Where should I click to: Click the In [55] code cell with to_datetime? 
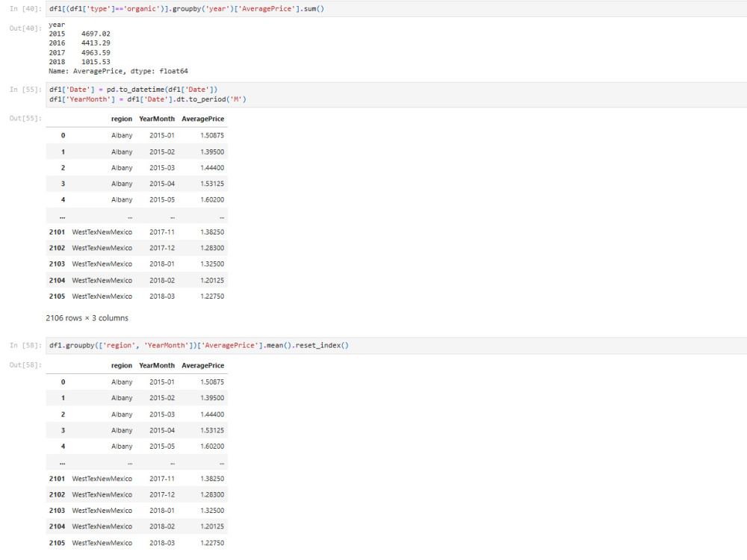pyautogui.click(x=397, y=94)
